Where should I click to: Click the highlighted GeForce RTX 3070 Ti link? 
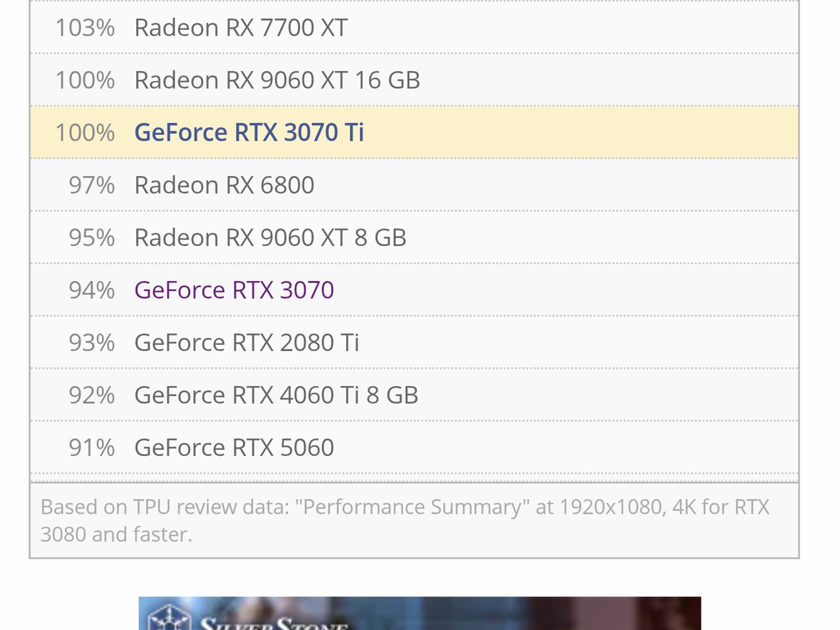click(x=249, y=132)
